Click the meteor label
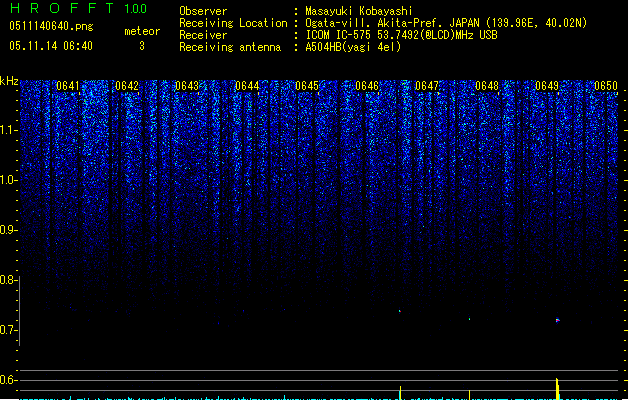Viewport: 629px width, 400px height. (x=142, y=31)
